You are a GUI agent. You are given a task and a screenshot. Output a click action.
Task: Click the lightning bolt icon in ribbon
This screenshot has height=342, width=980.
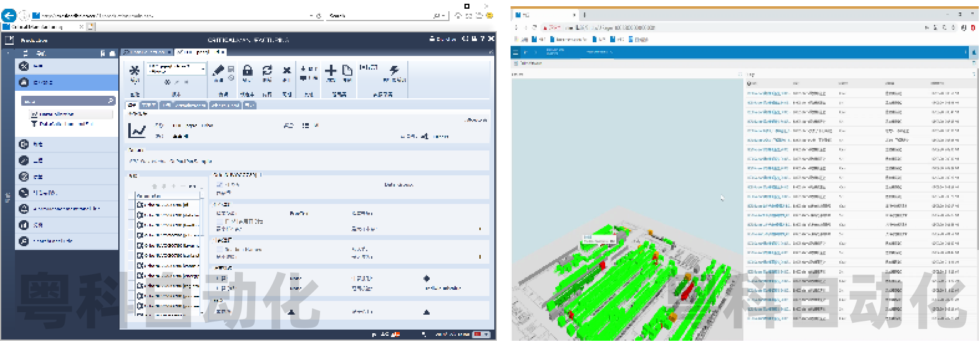[394, 70]
